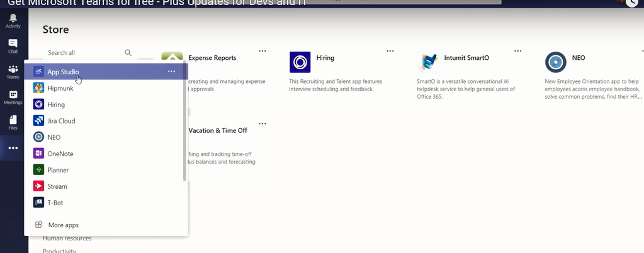Click the NEO app tile icon
The width and height of the screenshot is (644, 253).
click(555, 62)
